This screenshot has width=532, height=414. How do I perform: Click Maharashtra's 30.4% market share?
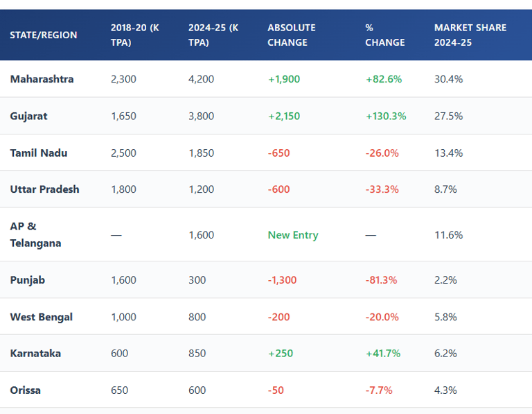click(x=448, y=79)
